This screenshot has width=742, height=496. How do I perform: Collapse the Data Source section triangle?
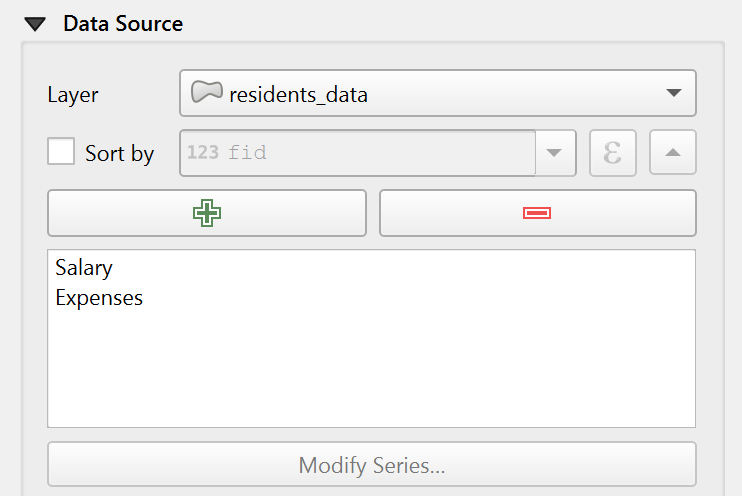36,23
